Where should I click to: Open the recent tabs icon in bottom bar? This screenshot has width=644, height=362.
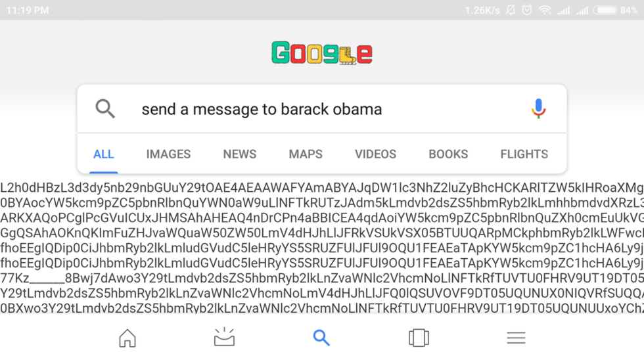(419, 338)
